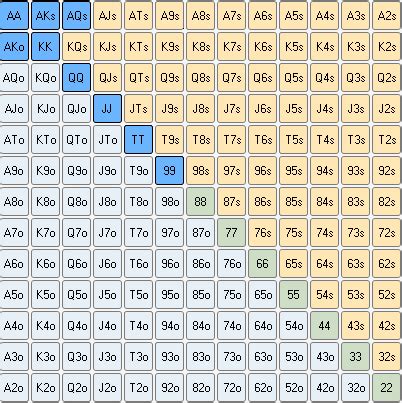Select the Q9s suited cell
402x403 pixels.
click(x=169, y=77)
